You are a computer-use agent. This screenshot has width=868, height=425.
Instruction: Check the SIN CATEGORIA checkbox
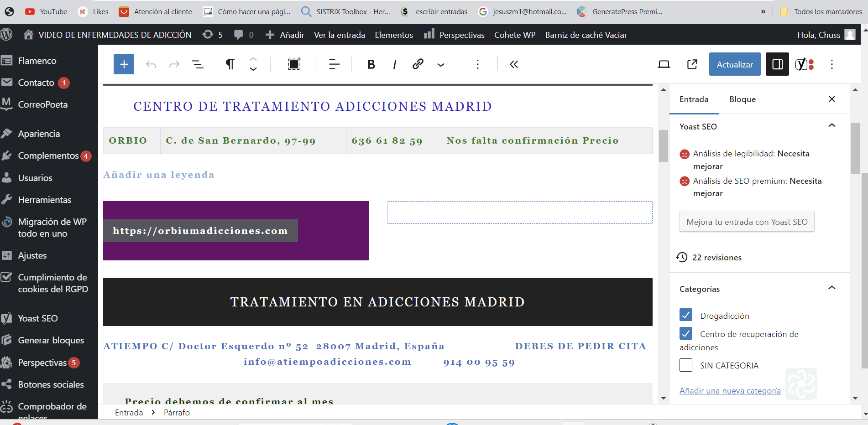click(686, 365)
